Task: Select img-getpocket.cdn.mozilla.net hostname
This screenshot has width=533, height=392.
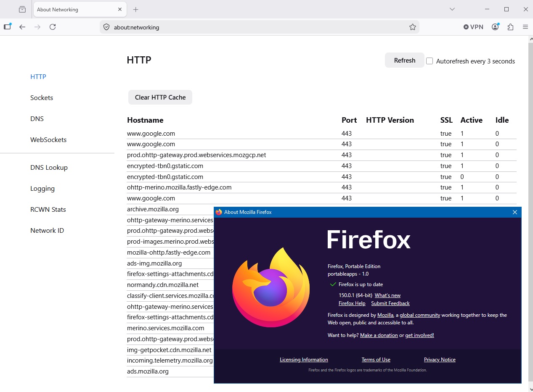Action: (169, 350)
